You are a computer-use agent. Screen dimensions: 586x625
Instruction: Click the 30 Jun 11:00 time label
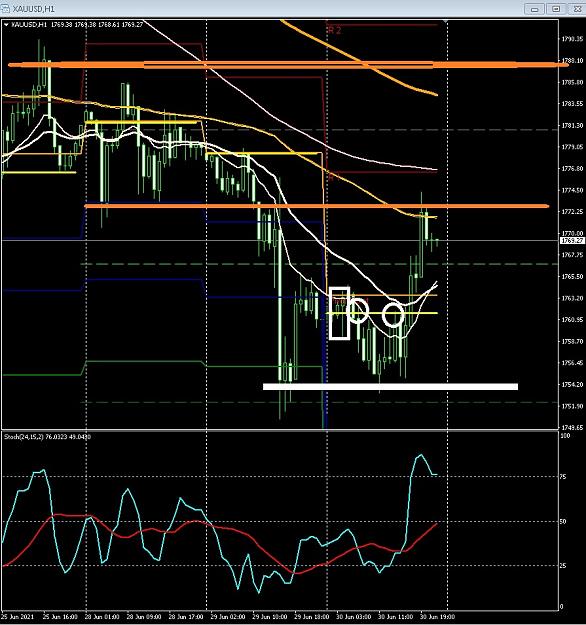tap(395, 617)
